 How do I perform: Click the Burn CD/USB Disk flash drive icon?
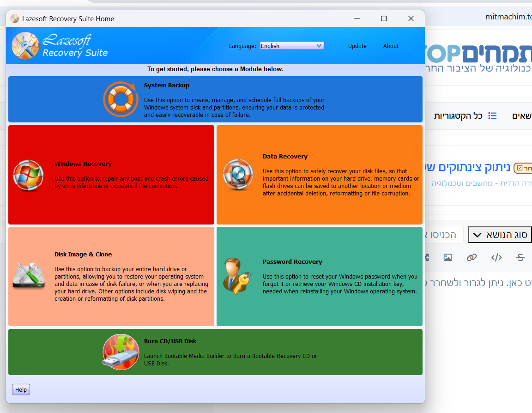click(121, 352)
